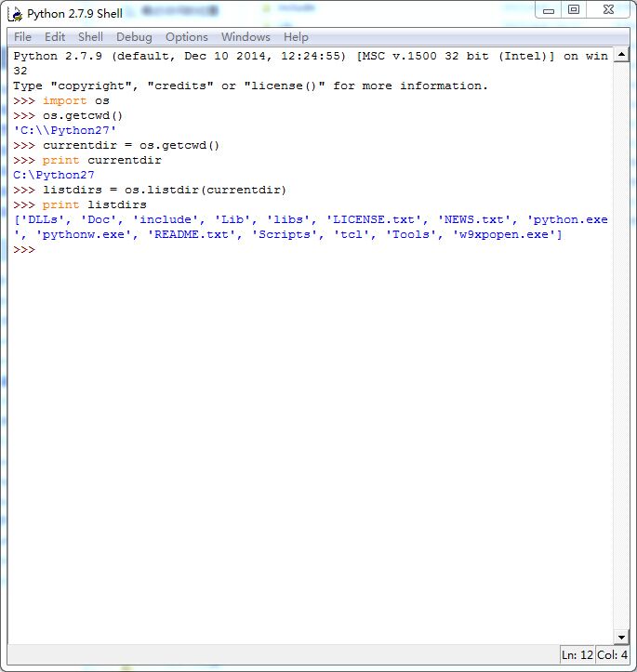Click 'tcl' in the list output
The image size is (637, 672).
352,234
